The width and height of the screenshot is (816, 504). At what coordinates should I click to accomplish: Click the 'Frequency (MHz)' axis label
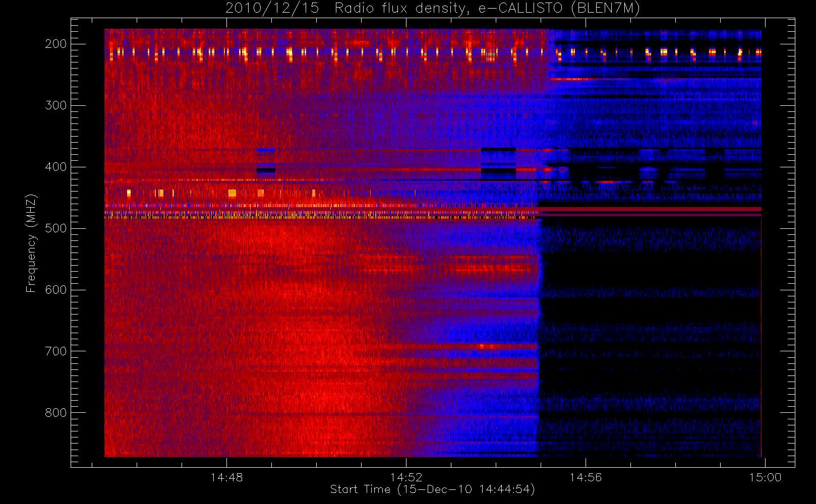click(31, 243)
